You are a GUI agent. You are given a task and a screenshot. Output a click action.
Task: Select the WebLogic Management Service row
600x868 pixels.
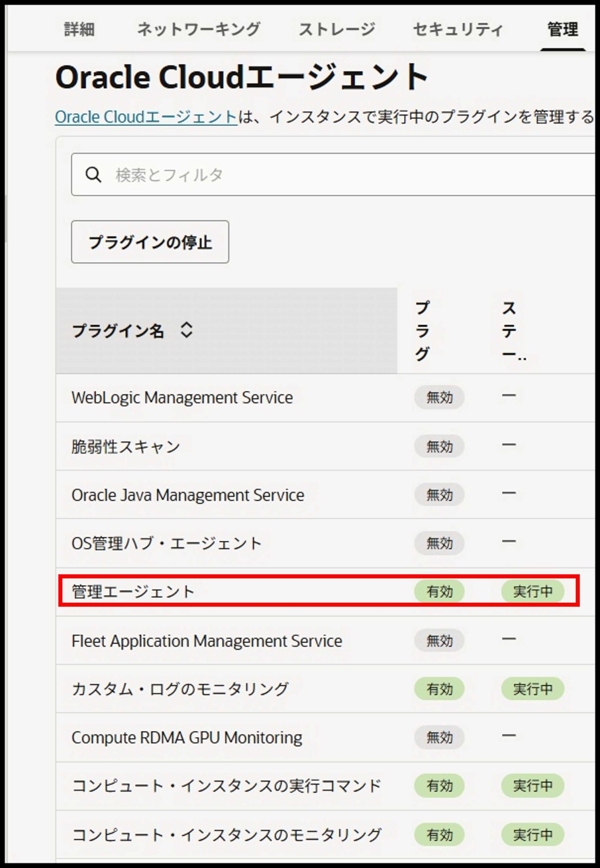[182, 398]
